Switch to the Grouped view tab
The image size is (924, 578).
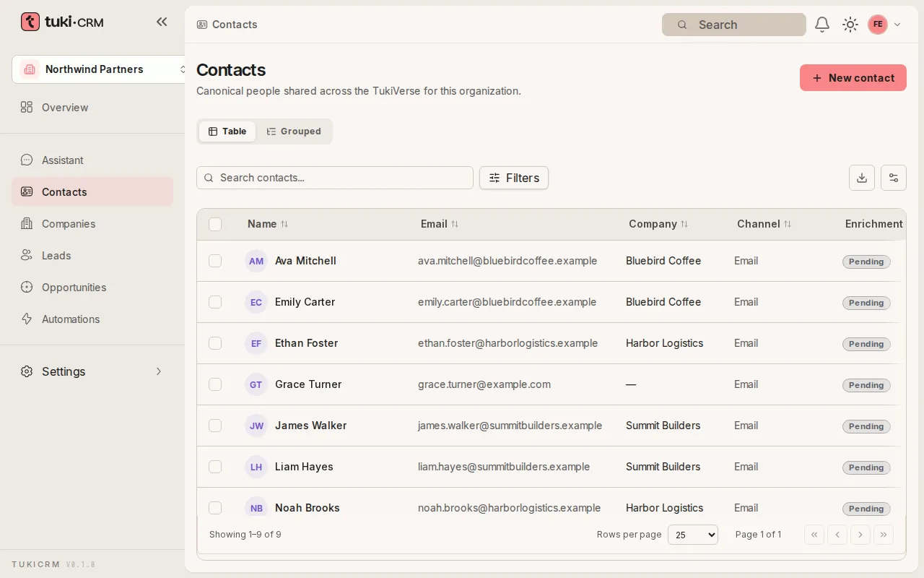[x=294, y=131]
